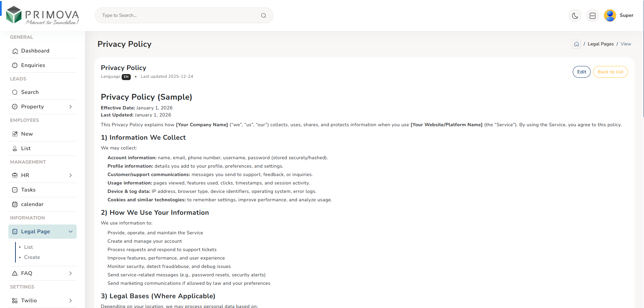Click the Back to list button
This screenshot has width=644, height=308.
coord(610,72)
